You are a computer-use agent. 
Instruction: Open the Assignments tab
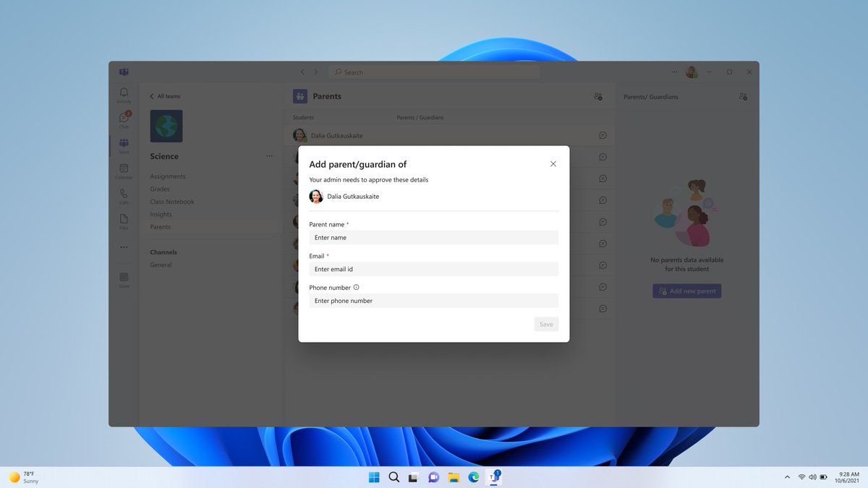168,176
